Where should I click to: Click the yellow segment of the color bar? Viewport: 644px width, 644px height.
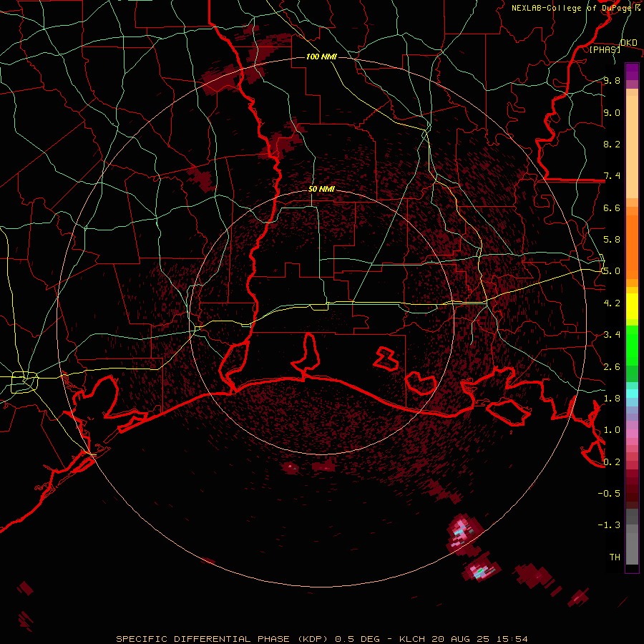(632, 306)
